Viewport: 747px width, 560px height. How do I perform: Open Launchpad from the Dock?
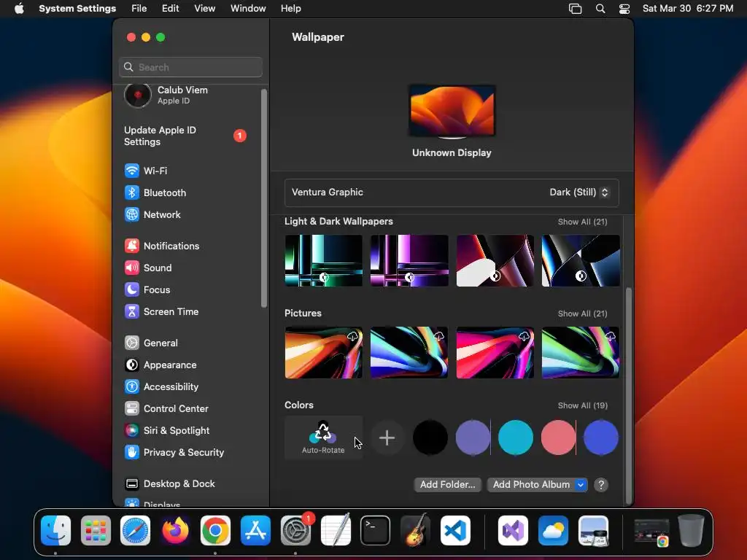[96, 530]
